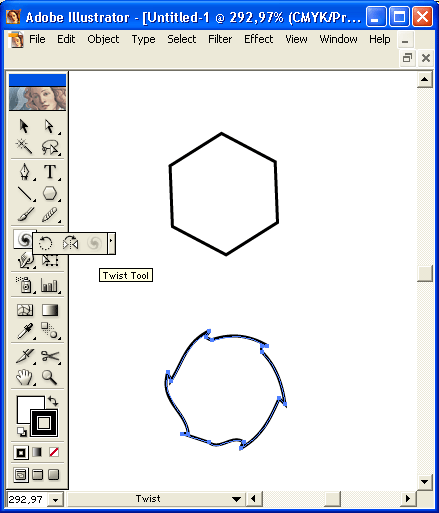Tear off the tool flyout arrow

[111, 243]
